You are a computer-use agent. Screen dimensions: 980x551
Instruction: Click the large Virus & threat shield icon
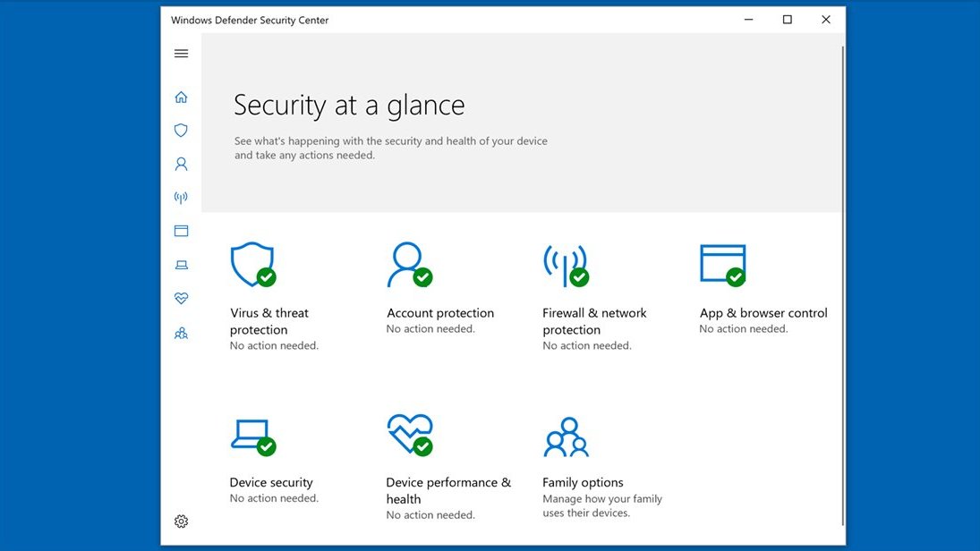[253, 264]
